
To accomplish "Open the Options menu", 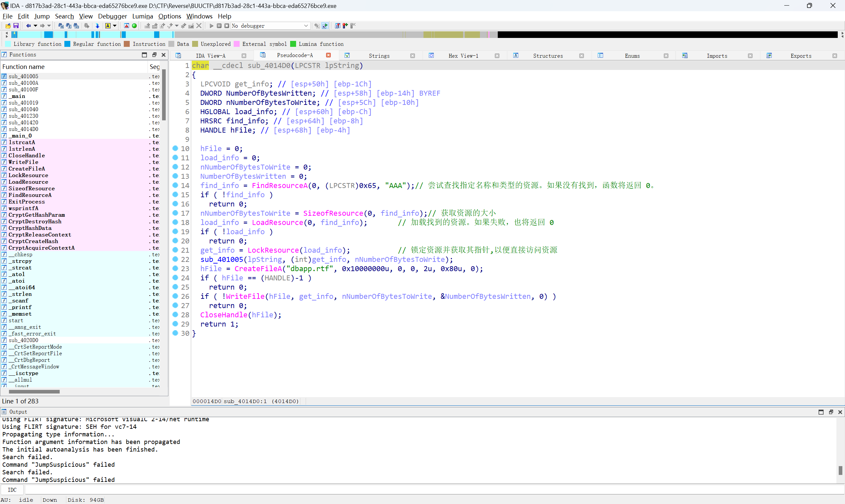I will point(170,16).
